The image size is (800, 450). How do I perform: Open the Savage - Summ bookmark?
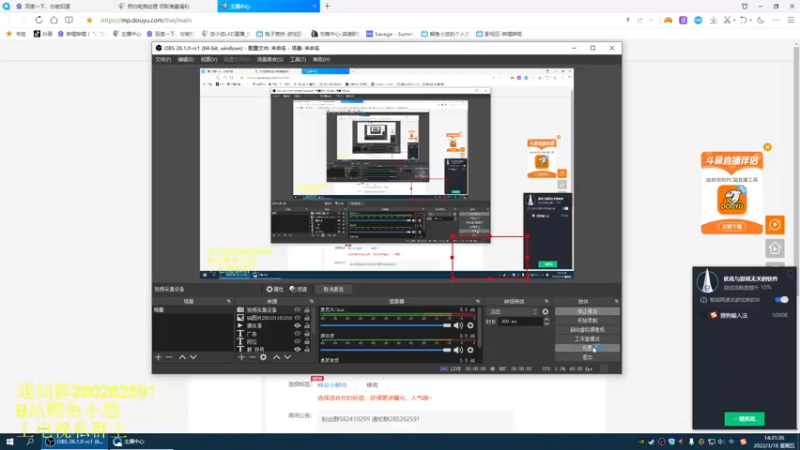pos(390,34)
